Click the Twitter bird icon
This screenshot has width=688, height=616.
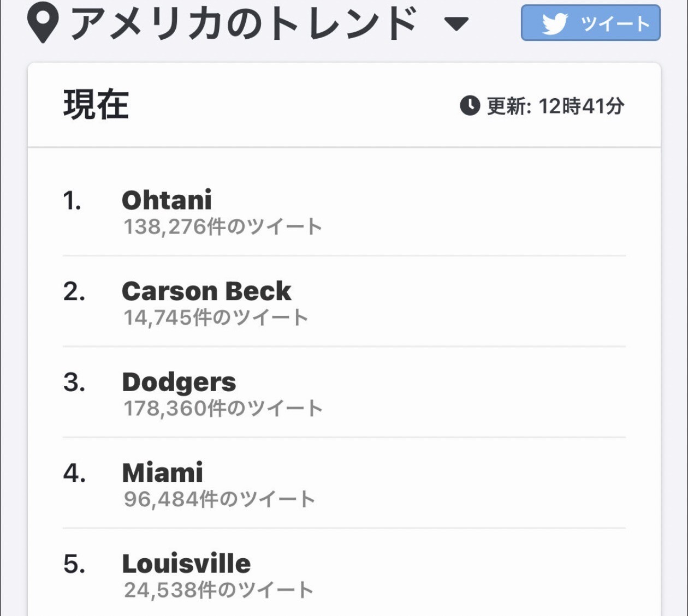555,23
